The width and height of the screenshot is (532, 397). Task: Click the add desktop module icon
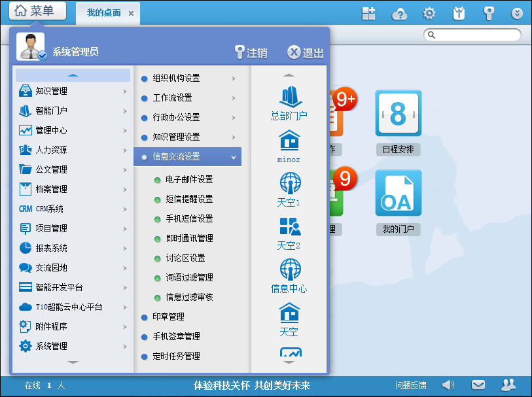click(x=368, y=14)
